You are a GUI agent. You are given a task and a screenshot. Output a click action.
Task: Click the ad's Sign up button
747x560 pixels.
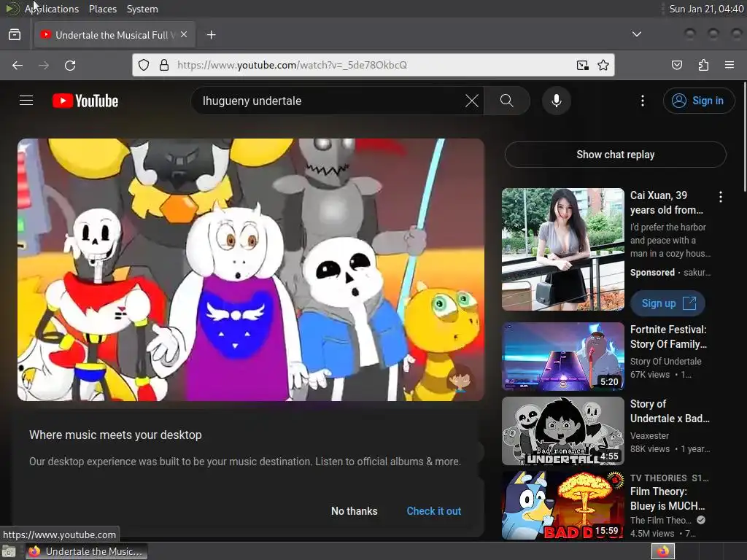[667, 303]
